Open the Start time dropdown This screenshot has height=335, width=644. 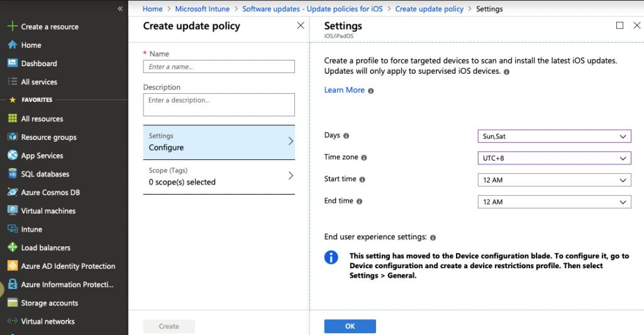pos(554,179)
